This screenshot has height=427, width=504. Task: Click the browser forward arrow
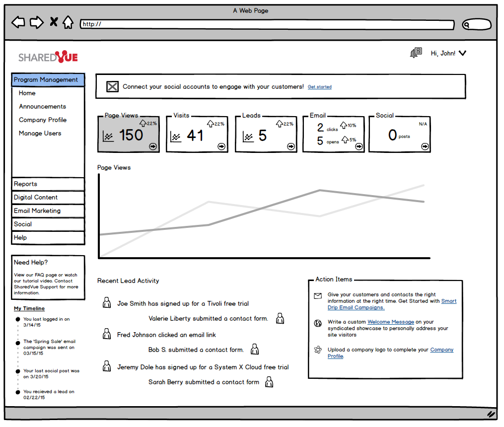[36, 22]
